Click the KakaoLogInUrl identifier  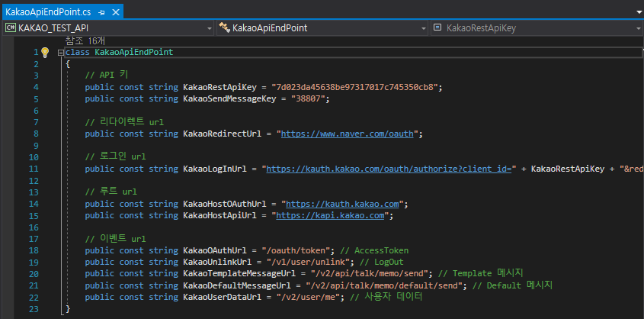(214, 169)
